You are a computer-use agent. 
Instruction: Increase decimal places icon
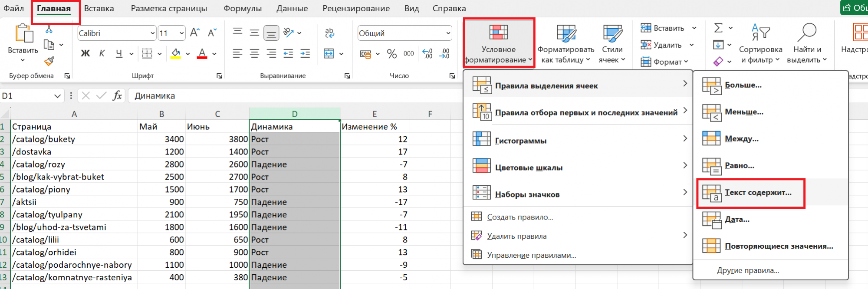click(427, 54)
